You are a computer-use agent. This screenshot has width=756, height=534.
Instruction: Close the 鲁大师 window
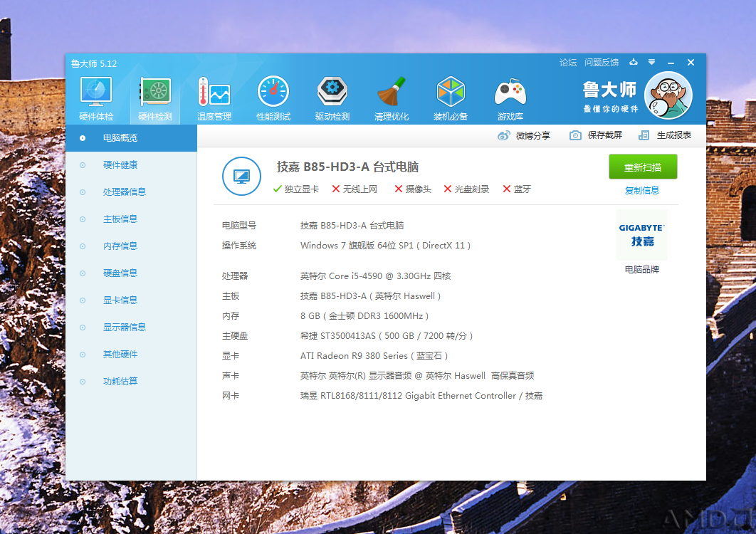[691, 62]
